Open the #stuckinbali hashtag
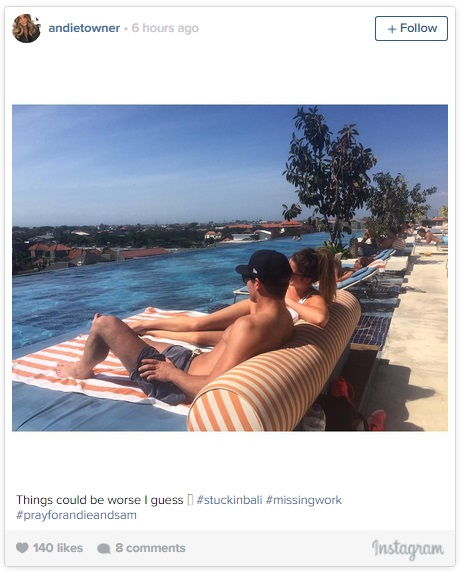 click(x=229, y=500)
